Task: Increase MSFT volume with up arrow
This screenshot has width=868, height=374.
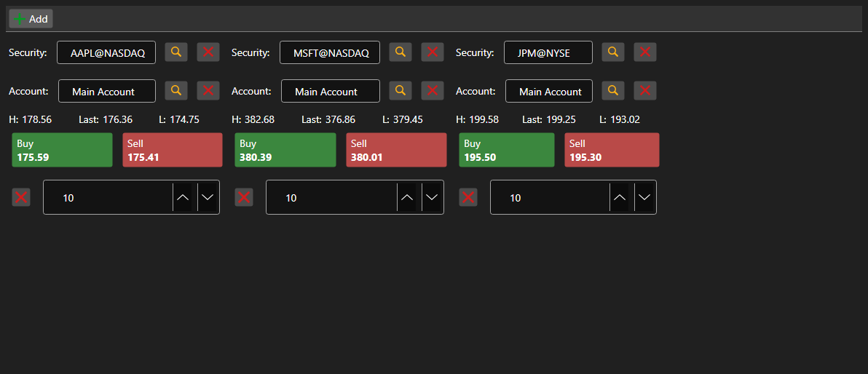Action: (x=407, y=197)
